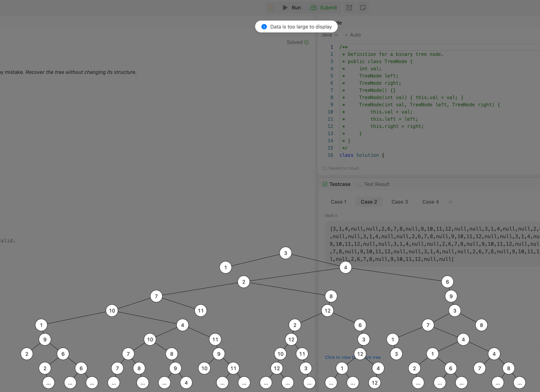Viewport: 540px width, 392px height.
Task: Select the Case 3 tab
Action: point(400,202)
